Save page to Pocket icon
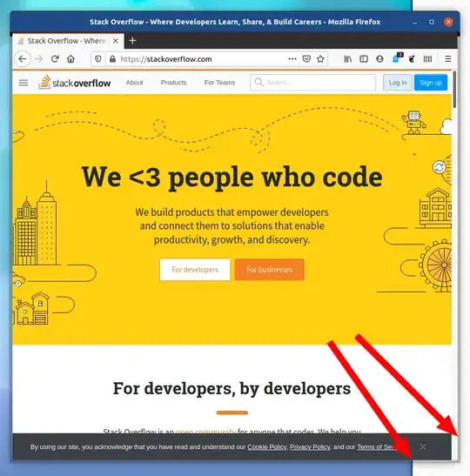This screenshot has height=476, width=470. 306,59
